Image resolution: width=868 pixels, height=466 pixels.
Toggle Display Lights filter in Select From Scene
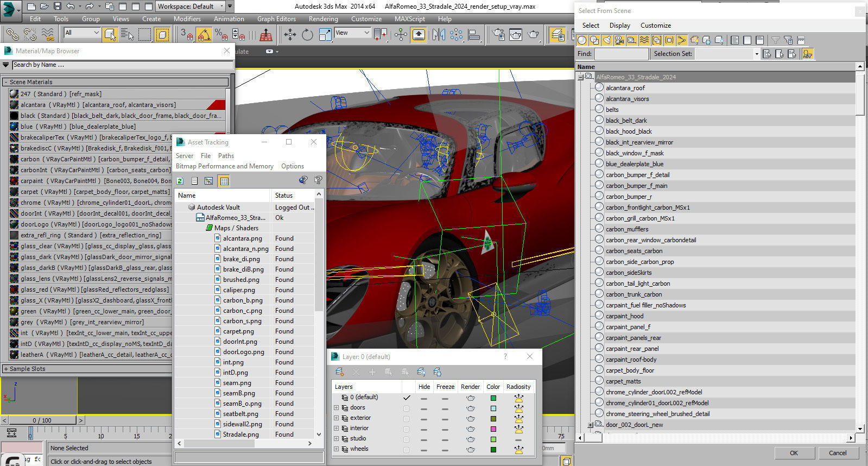coord(607,40)
